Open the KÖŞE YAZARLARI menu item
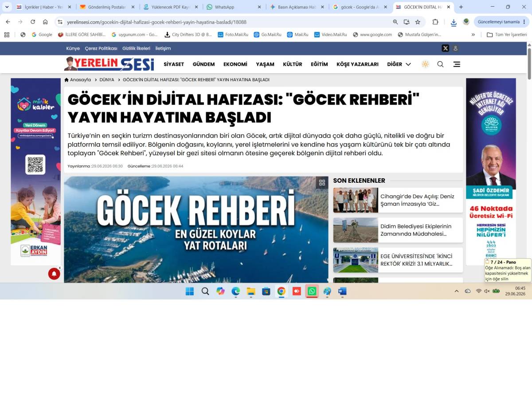 coord(357,64)
